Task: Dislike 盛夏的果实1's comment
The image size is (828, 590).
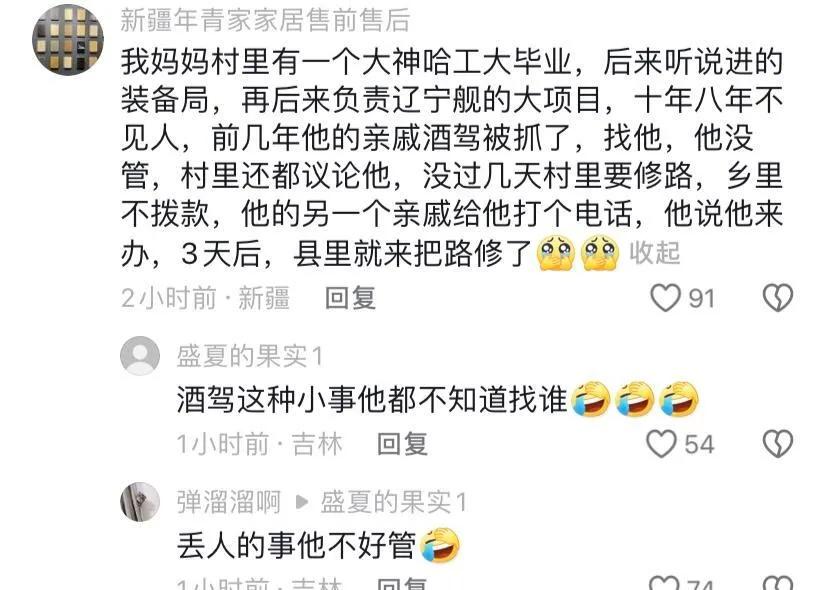Action: tap(778, 443)
